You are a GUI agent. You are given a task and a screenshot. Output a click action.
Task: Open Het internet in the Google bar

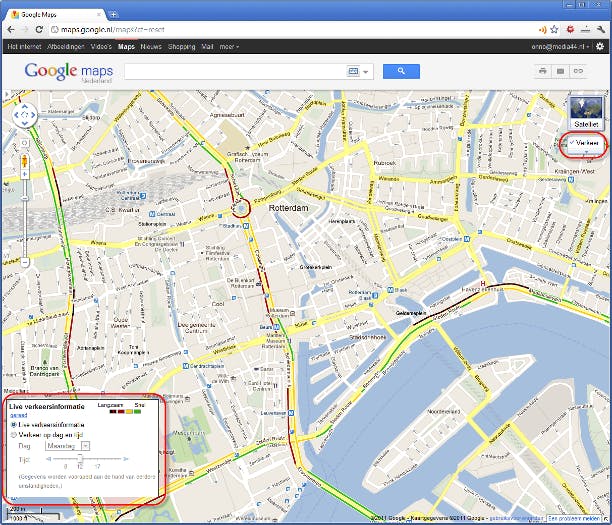point(24,46)
